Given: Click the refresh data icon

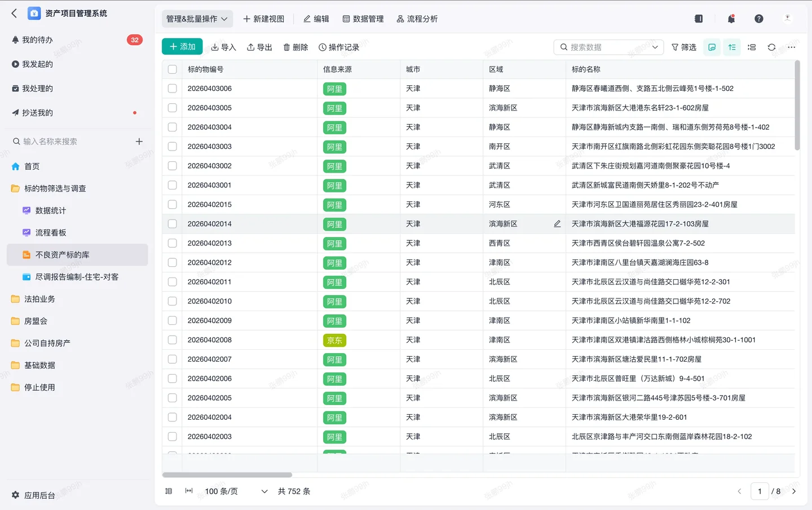Looking at the screenshot, I should (x=771, y=47).
